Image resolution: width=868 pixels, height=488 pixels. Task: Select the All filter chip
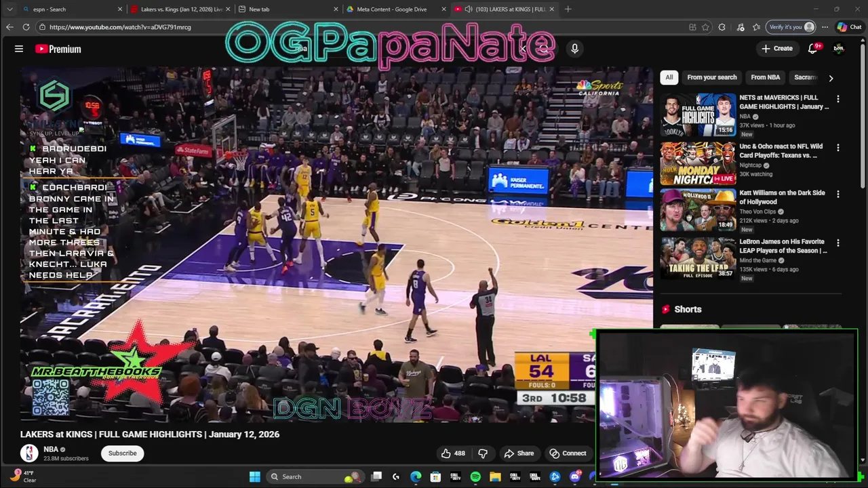pos(669,77)
